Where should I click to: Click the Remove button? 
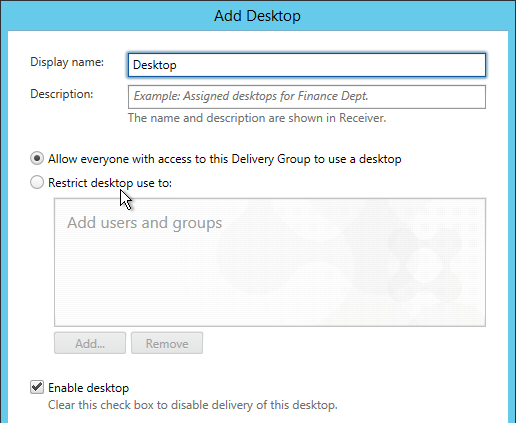click(x=167, y=343)
